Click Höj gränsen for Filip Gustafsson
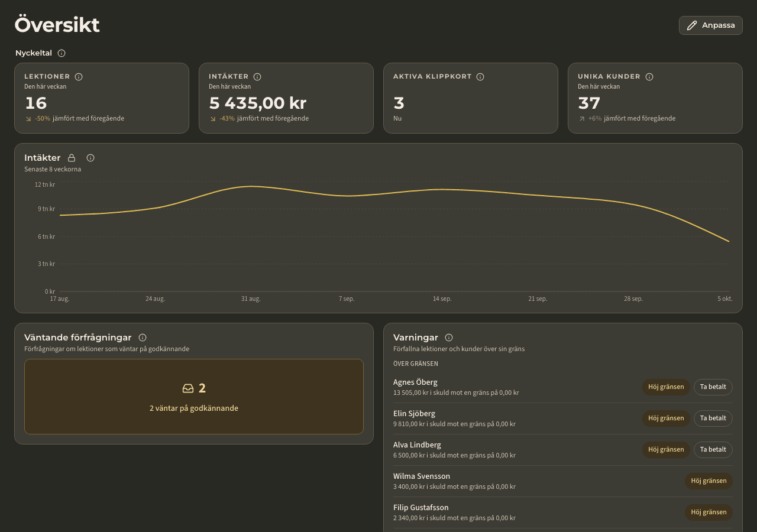 [x=709, y=512]
